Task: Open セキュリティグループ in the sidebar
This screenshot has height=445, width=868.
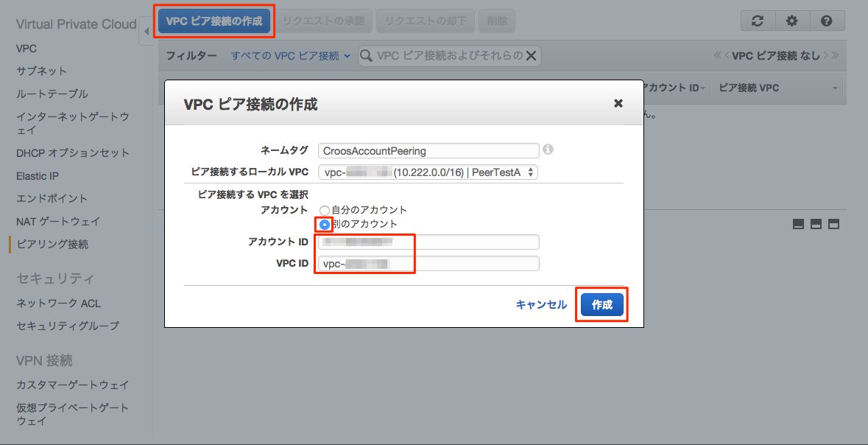Action: tap(68, 326)
